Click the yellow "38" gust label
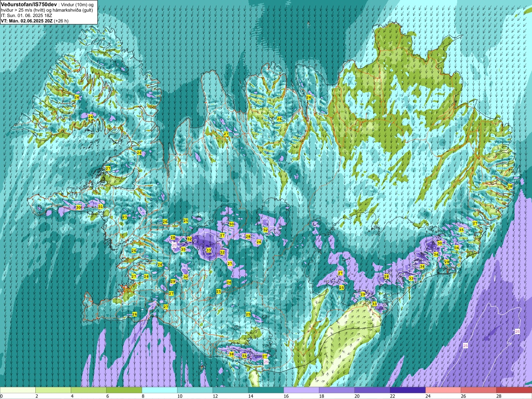The height and width of the screenshot is (399, 532). point(232,354)
